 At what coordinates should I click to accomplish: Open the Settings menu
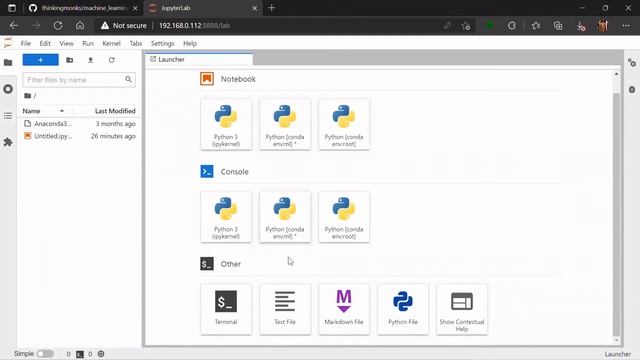pyautogui.click(x=162, y=43)
